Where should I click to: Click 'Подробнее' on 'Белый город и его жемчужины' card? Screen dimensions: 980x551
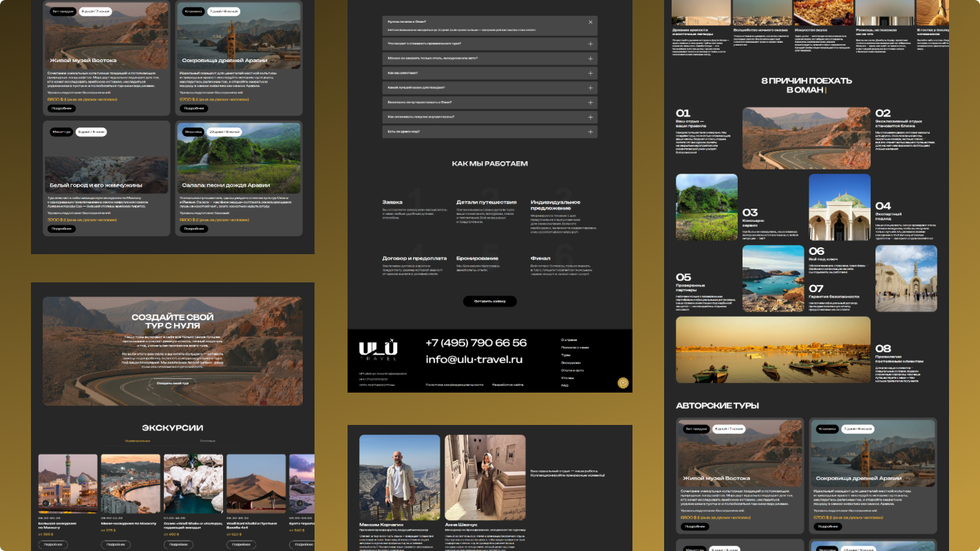pyautogui.click(x=61, y=229)
